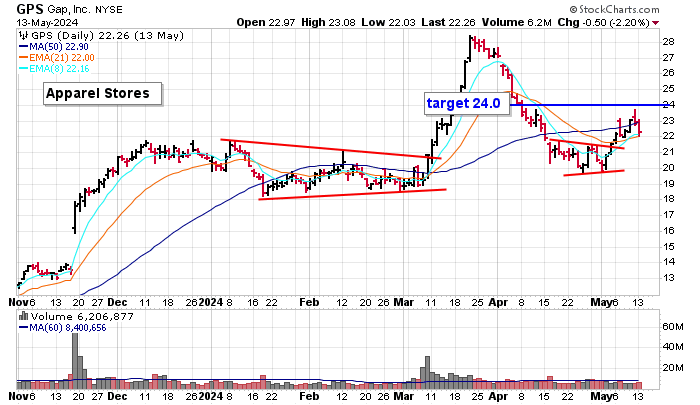Viewport: 700px width, 405px height.
Task: Click the 20M volume axis label
Action: tap(673, 368)
